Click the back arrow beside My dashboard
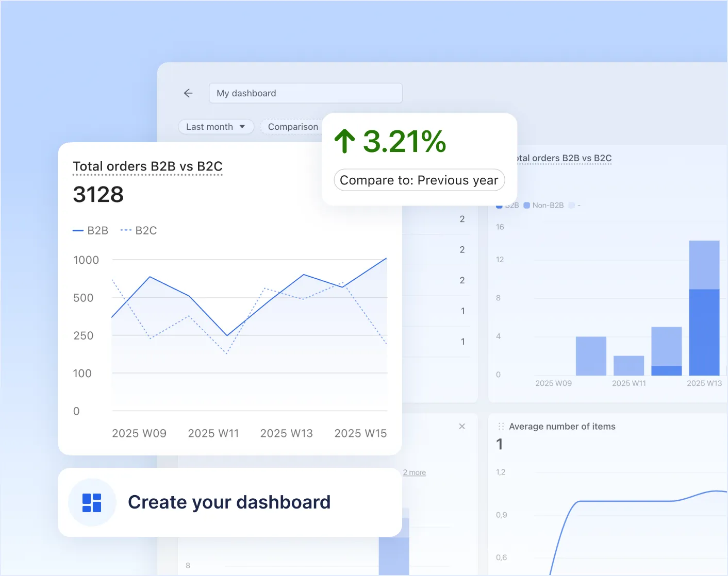The height and width of the screenshot is (576, 728). [188, 93]
